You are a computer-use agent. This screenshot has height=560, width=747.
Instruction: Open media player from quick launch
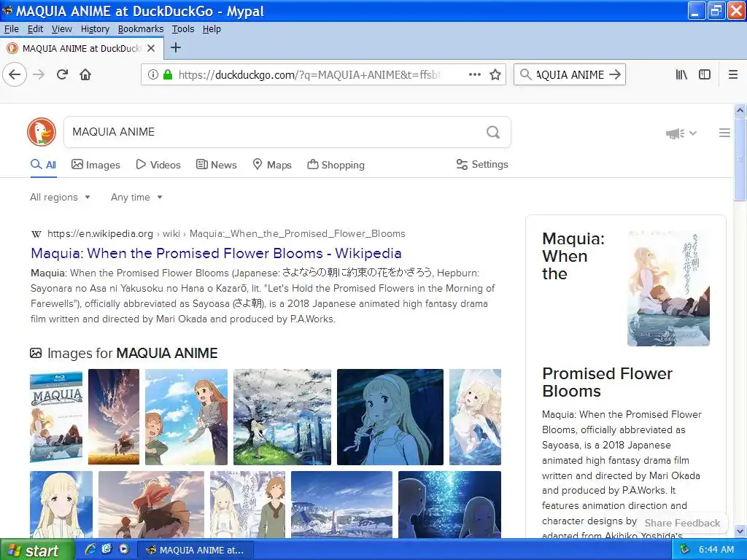coord(124,549)
